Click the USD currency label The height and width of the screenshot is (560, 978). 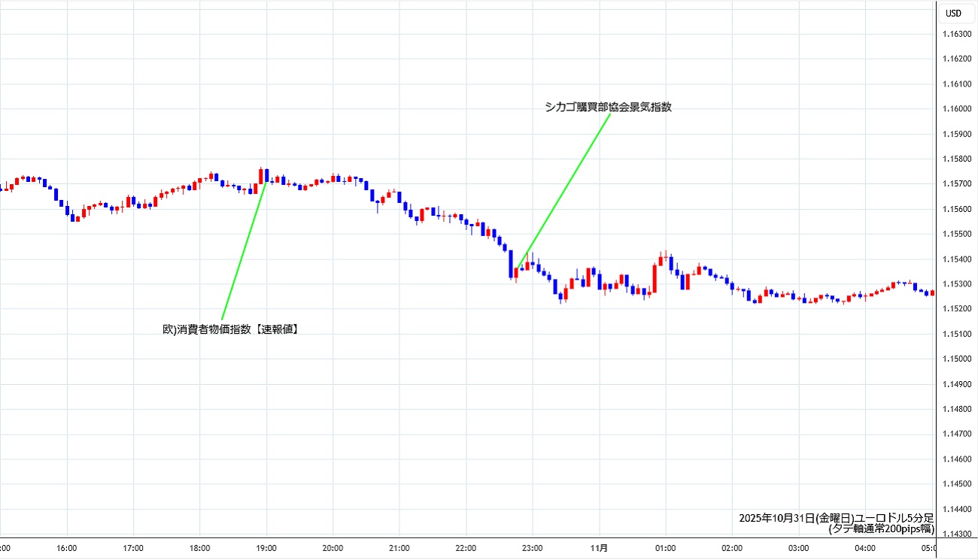953,13
